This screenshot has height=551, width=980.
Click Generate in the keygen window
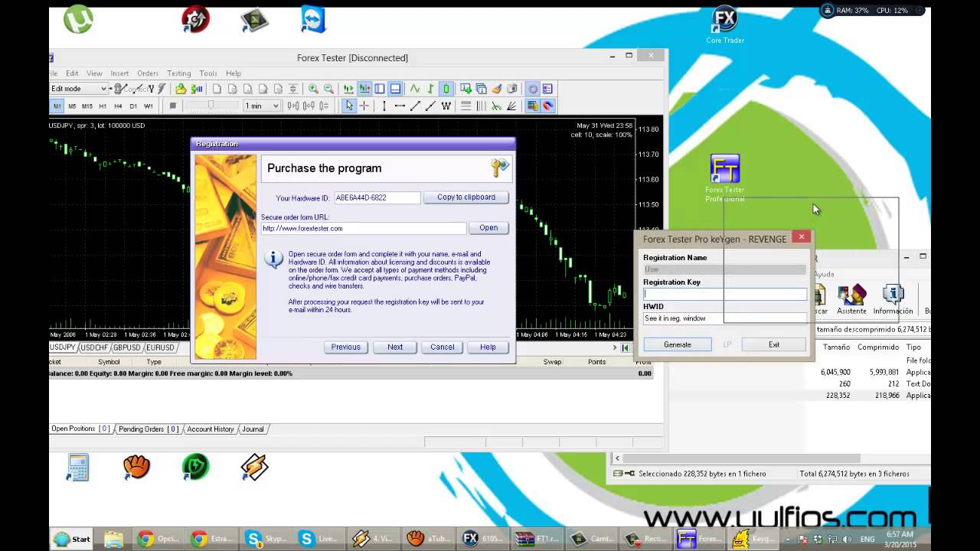tap(678, 345)
